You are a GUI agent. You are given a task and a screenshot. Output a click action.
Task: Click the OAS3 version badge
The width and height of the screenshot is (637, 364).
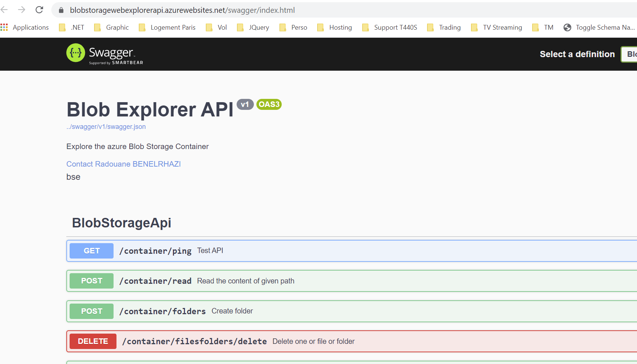pyautogui.click(x=269, y=104)
